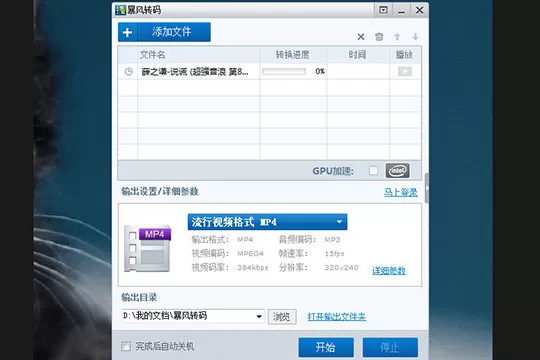Screen dimensions: 540x360
Task: Click the Add File (添加文件) button
Action: pos(164,32)
